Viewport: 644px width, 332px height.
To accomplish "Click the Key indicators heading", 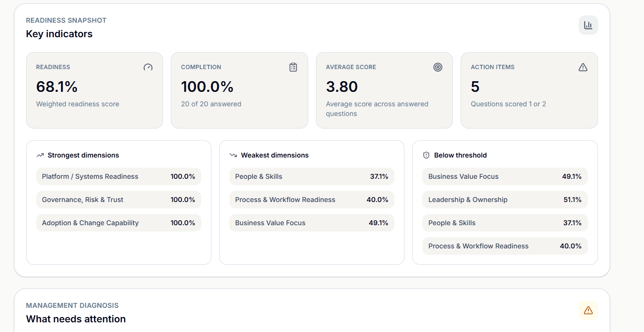I will click(x=59, y=34).
